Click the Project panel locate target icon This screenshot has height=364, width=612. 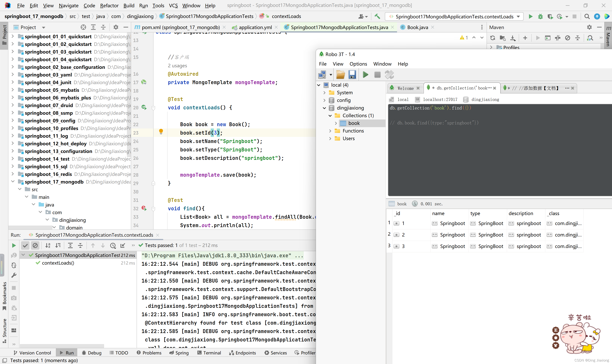click(83, 27)
